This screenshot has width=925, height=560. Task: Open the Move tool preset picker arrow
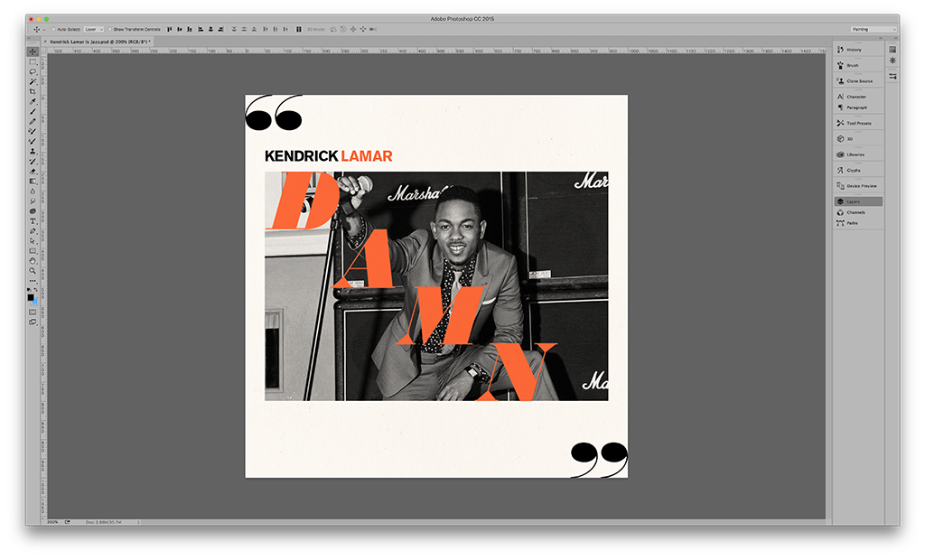click(x=43, y=30)
